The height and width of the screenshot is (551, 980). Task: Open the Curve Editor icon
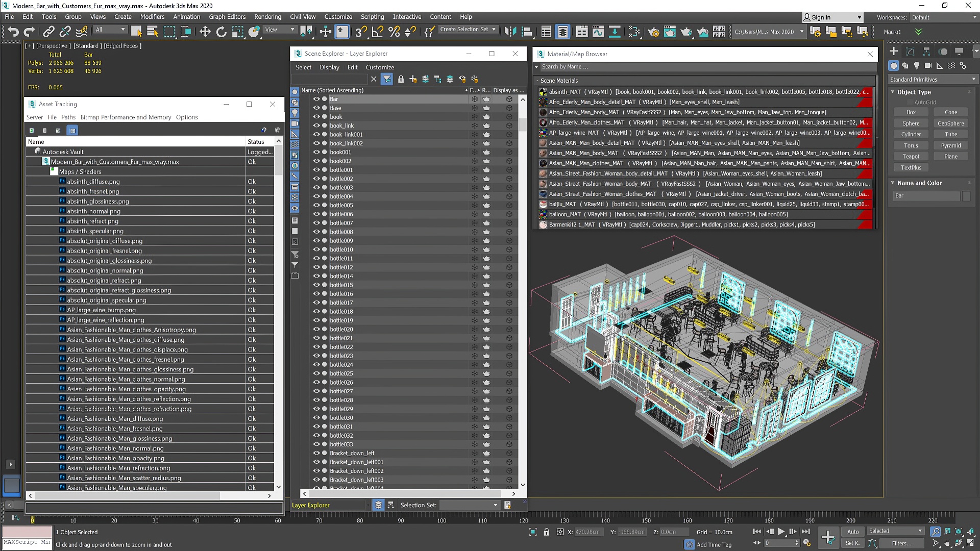(598, 32)
